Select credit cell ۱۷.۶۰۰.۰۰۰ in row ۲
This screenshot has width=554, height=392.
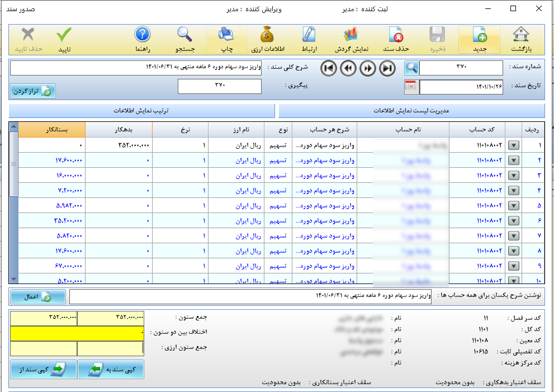(51, 160)
